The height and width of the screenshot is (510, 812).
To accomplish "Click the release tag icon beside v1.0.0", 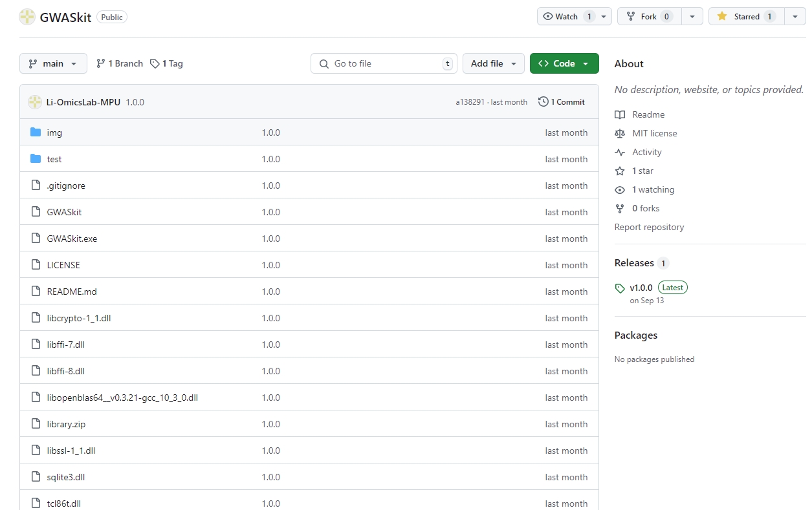I will (620, 288).
